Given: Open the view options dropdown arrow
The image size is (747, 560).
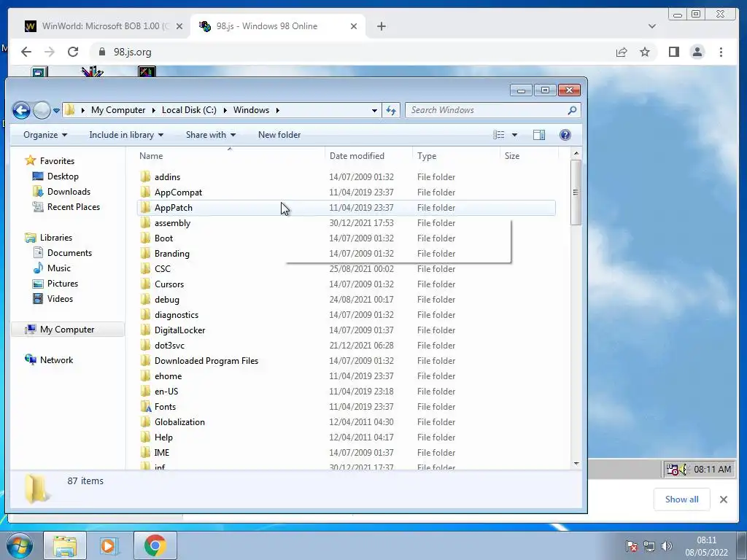Looking at the screenshot, I should pos(514,135).
